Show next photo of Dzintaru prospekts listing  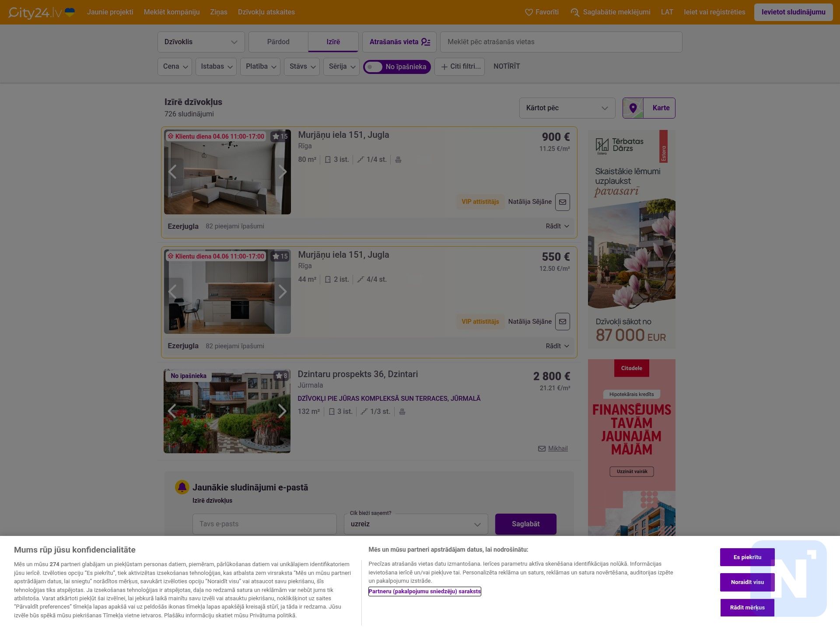tap(283, 411)
